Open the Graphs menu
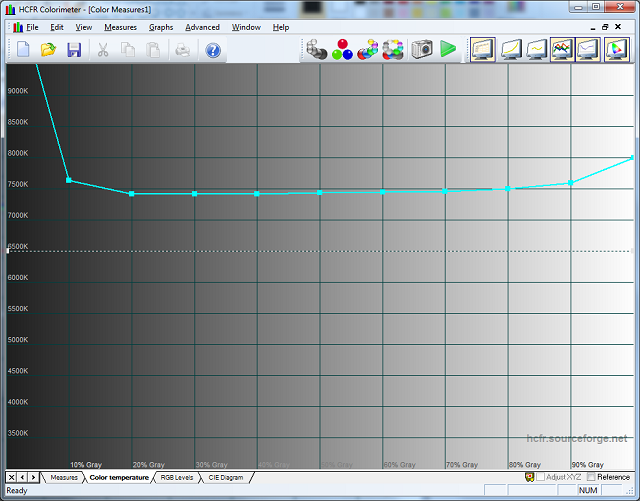Image resolution: width=640 pixels, height=501 pixels. pos(161,27)
